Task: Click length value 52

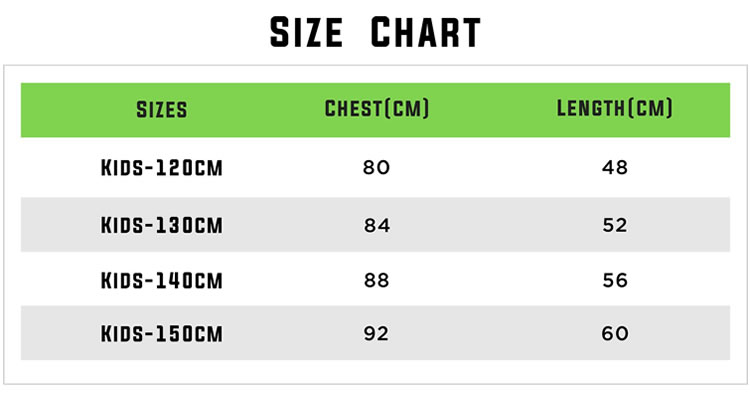Action: [615, 225]
